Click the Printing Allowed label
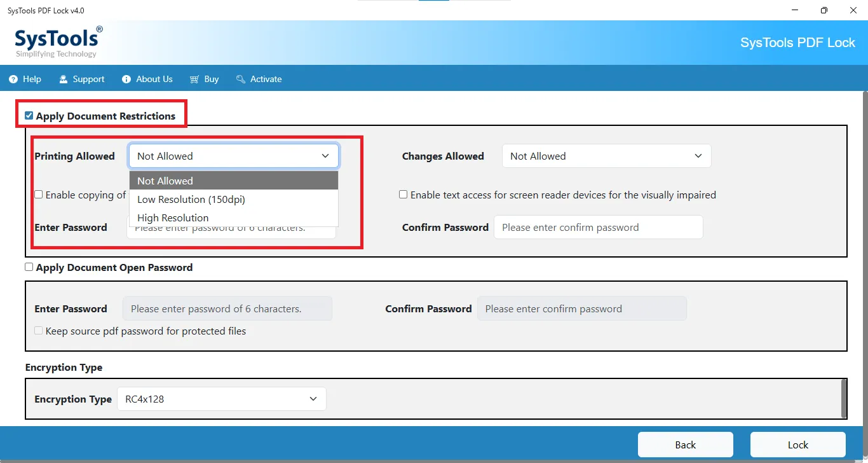This screenshot has width=868, height=463. pyautogui.click(x=75, y=156)
